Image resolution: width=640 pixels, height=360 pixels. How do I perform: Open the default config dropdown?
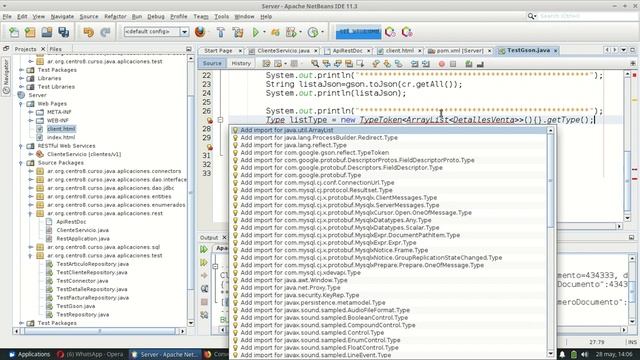(x=184, y=32)
